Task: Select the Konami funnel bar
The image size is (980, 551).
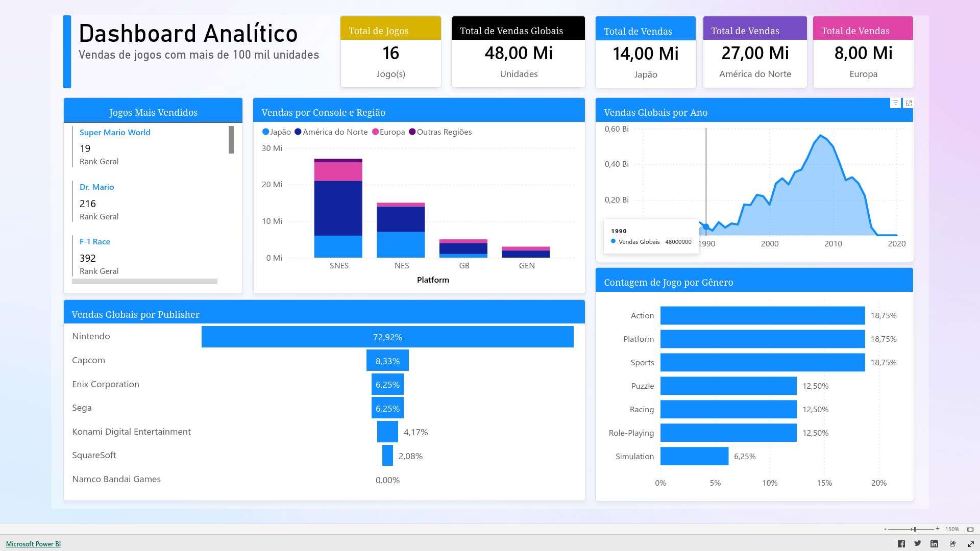Action: [387, 432]
